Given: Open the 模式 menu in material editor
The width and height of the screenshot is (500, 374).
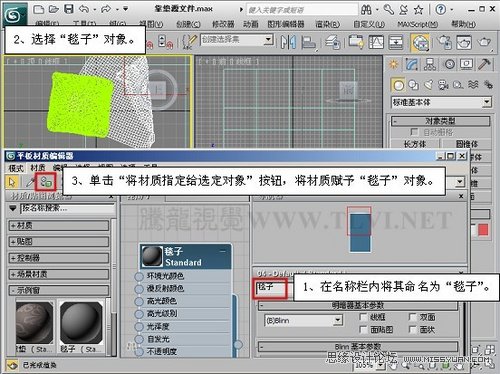Looking at the screenshot, I should click(16, 168).
